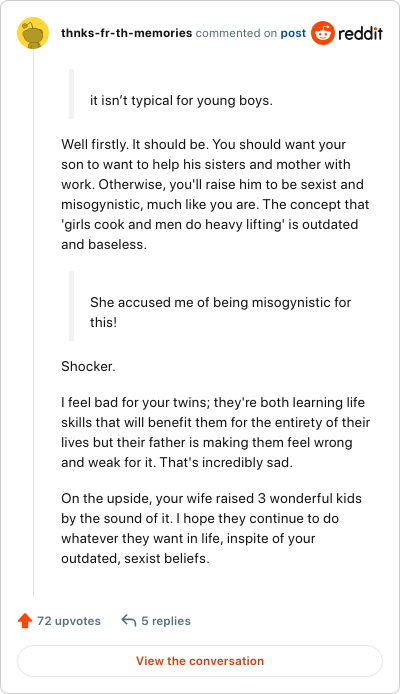Image resolution: width=400 pixels, height=694 pixels.
Task: Click the quote "it isn't typical for young boys"
Action: [x=181, y=101]
